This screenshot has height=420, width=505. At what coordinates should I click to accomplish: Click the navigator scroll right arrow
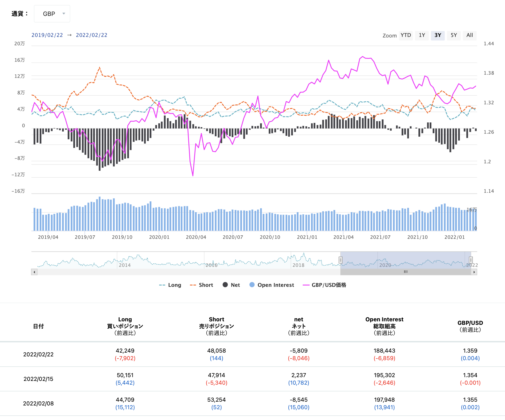click(474, 272)
